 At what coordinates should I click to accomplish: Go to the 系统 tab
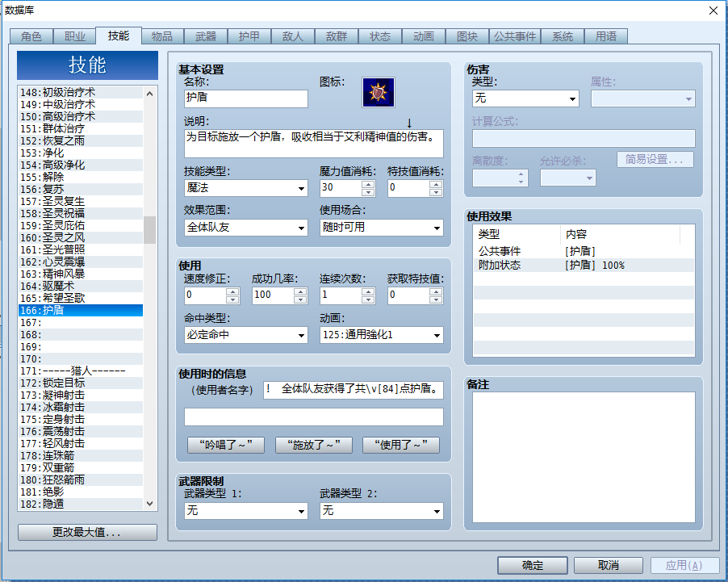563,36
